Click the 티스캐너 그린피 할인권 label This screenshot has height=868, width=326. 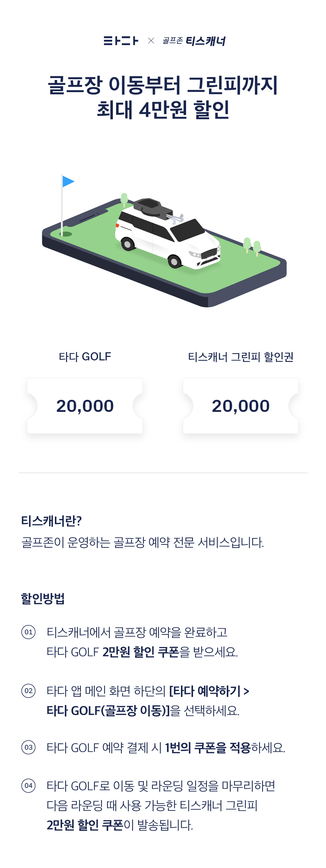(x=241, y=357)
